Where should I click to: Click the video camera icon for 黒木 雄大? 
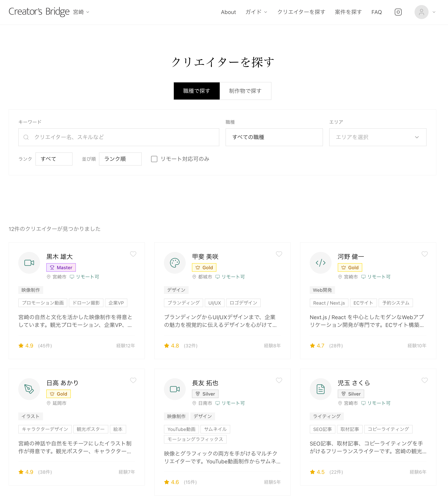pos(29,263)
